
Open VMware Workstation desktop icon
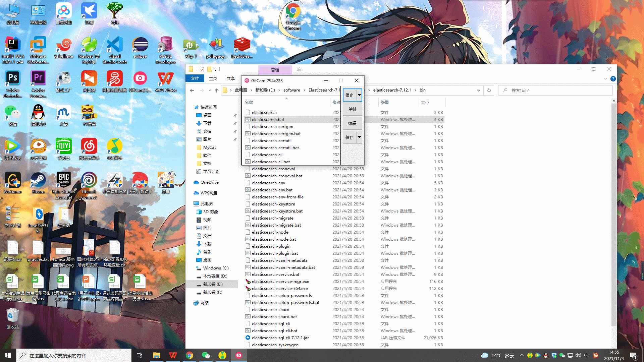tap(38, 50)
